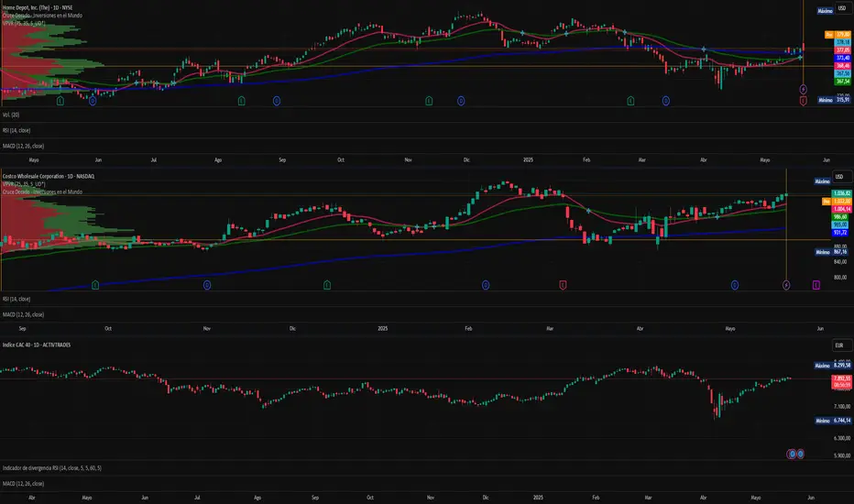Select the Indicador de divergencia RSI label
This screenshot has width=854, height=504.
click(x=50, y=468)
